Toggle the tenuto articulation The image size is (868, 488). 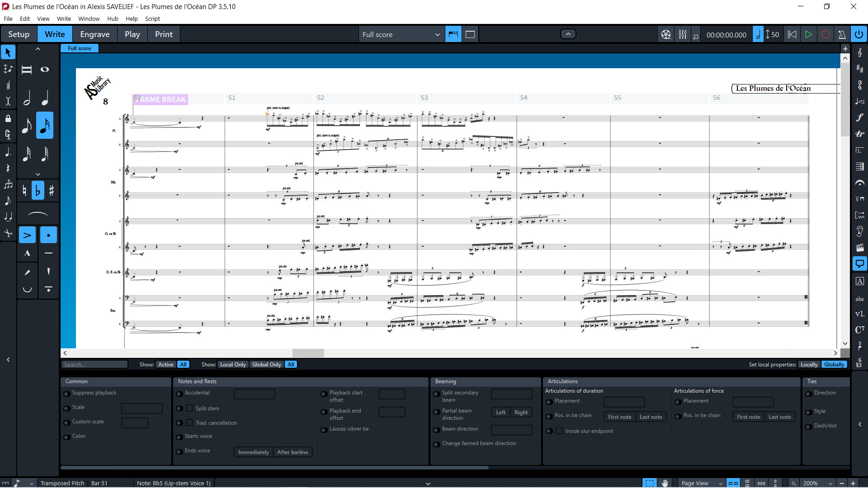coord(48,253)
